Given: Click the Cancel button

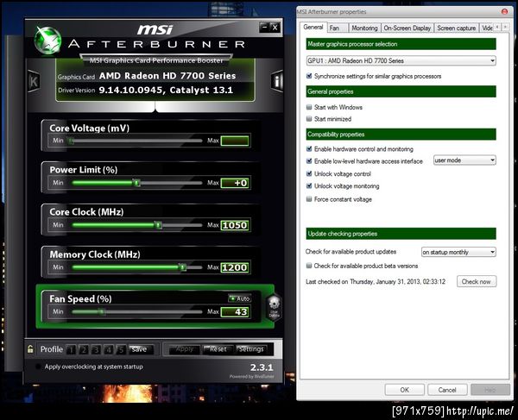Looking at the screenshot, I should [447, 390].
